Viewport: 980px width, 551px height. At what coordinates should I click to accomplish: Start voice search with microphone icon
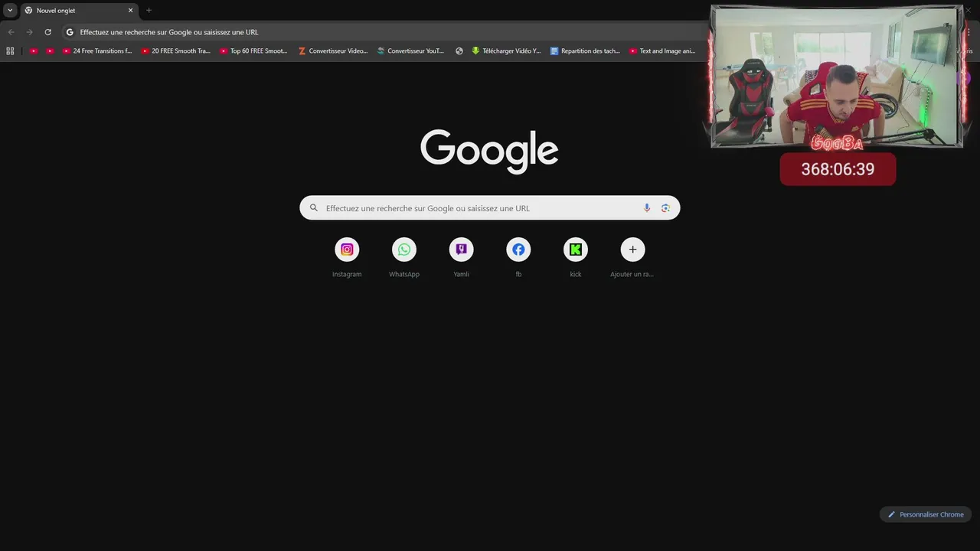tap(647, 208)
